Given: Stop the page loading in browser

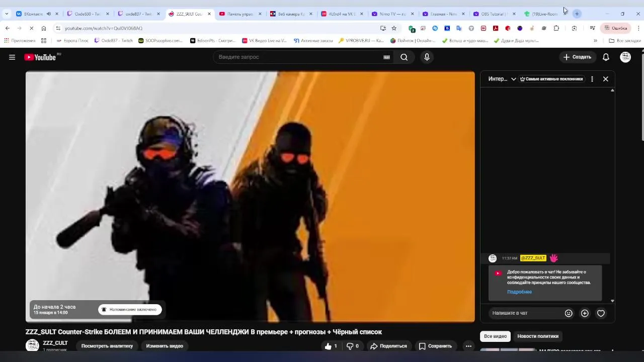Looking at the screenshot, I should click(x=31, y=28).
